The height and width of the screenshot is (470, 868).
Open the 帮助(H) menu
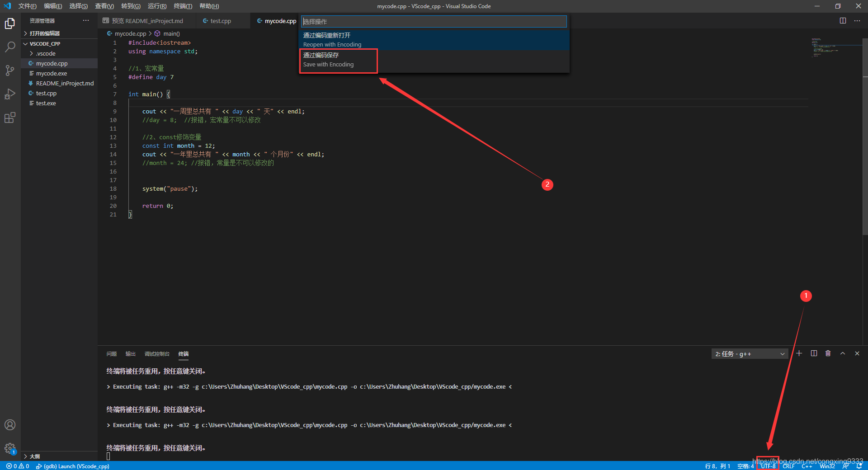[209, 6]
